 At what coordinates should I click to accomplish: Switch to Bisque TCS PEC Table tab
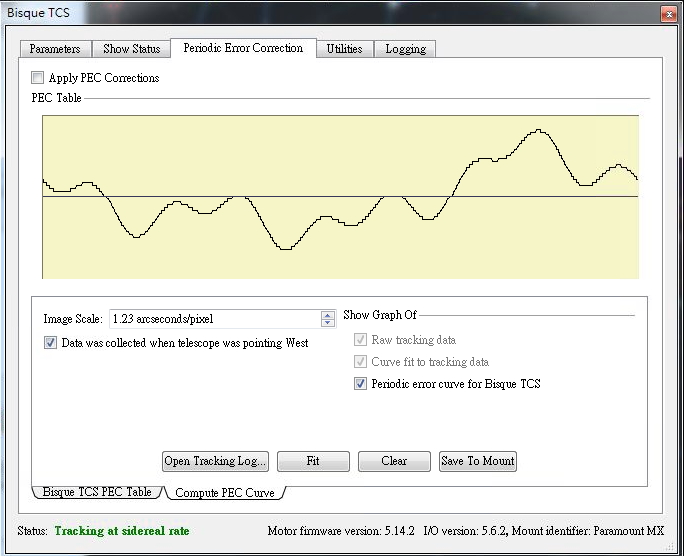97,492
